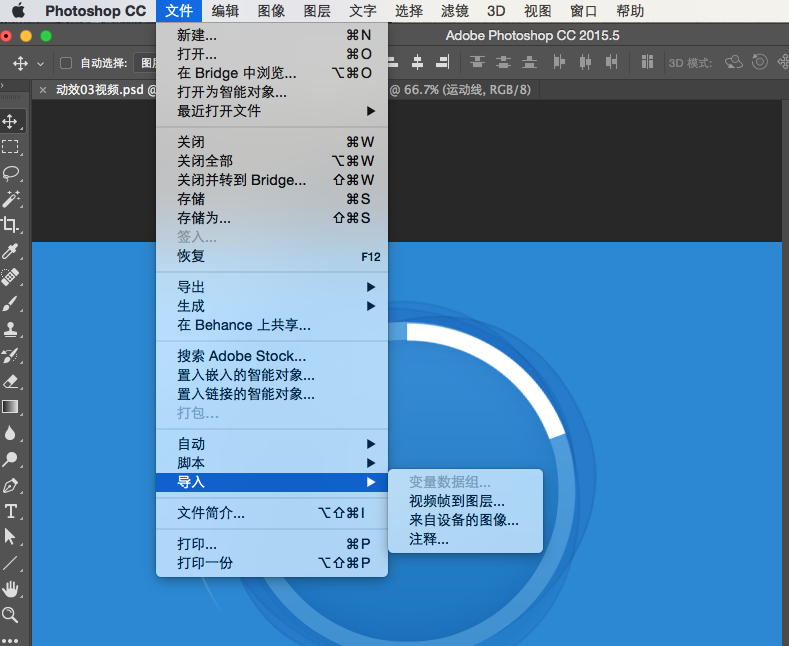The height and width of the screenshot is (646, 789).
Task: Choose 新建... from the File menu
Action: (x=272, y=35)
